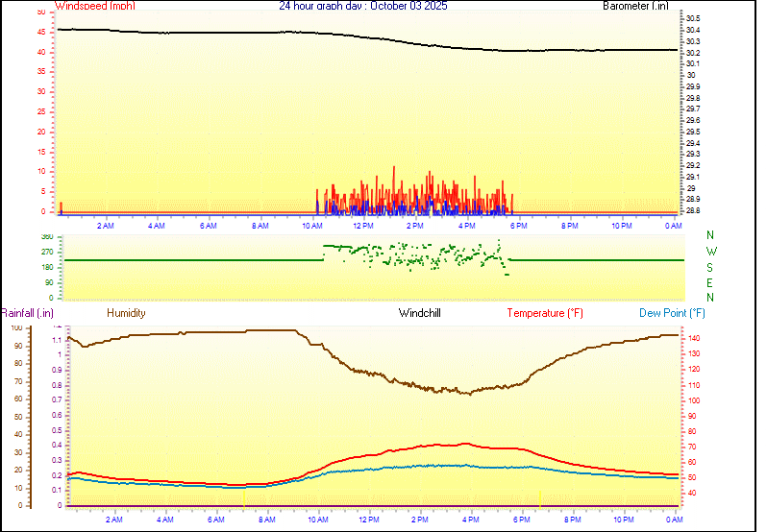Click the Barometer (in) axis label

pos(634,6)
